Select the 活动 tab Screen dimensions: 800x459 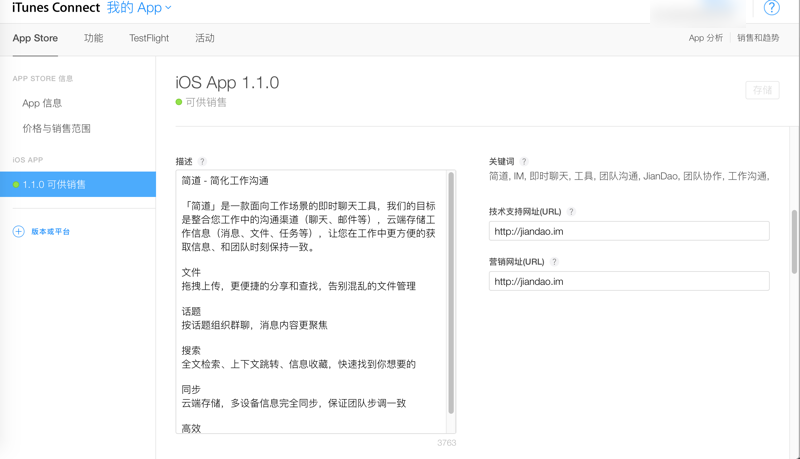[205, 38]
